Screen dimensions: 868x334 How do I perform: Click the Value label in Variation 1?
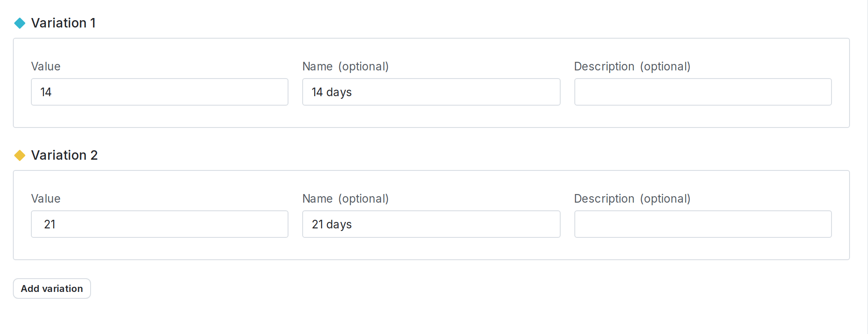click(x=46, y=67)
